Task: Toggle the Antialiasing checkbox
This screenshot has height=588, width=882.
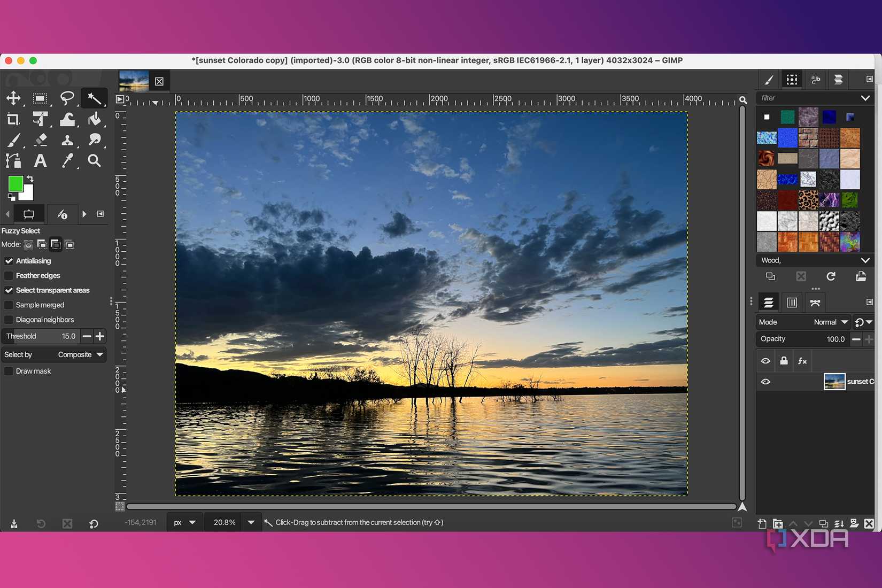Action: [x=9, y=261]
